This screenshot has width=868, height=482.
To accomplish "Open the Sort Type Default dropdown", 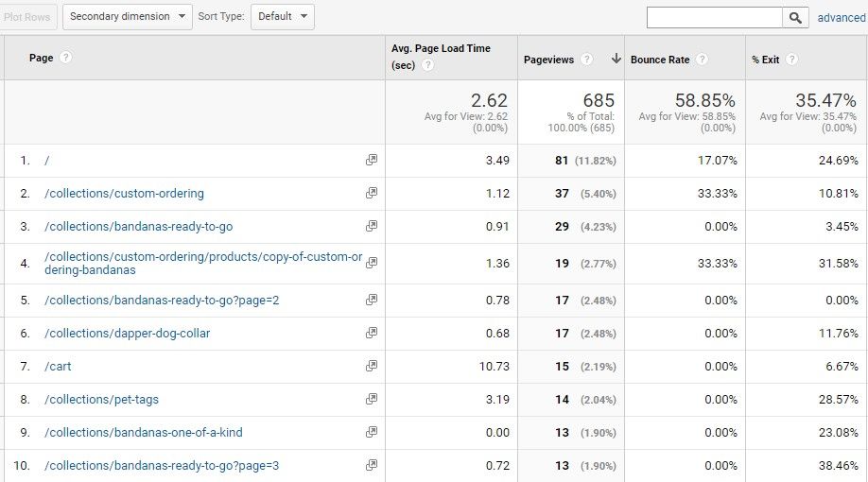I will (x=282, y=17).
